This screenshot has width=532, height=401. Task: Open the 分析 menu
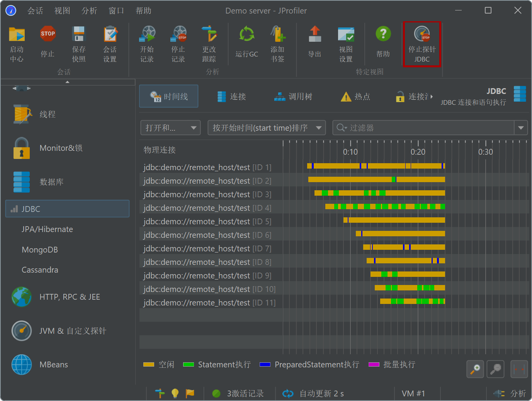(x=89, y=11)
